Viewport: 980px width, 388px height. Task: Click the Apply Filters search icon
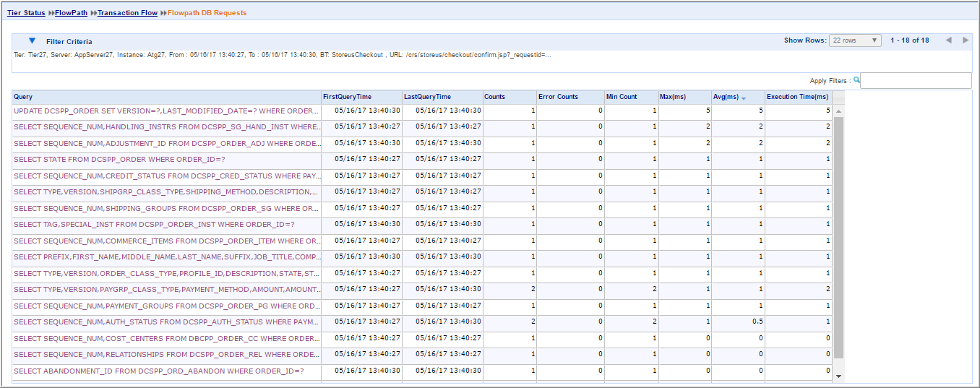[857, 80]
